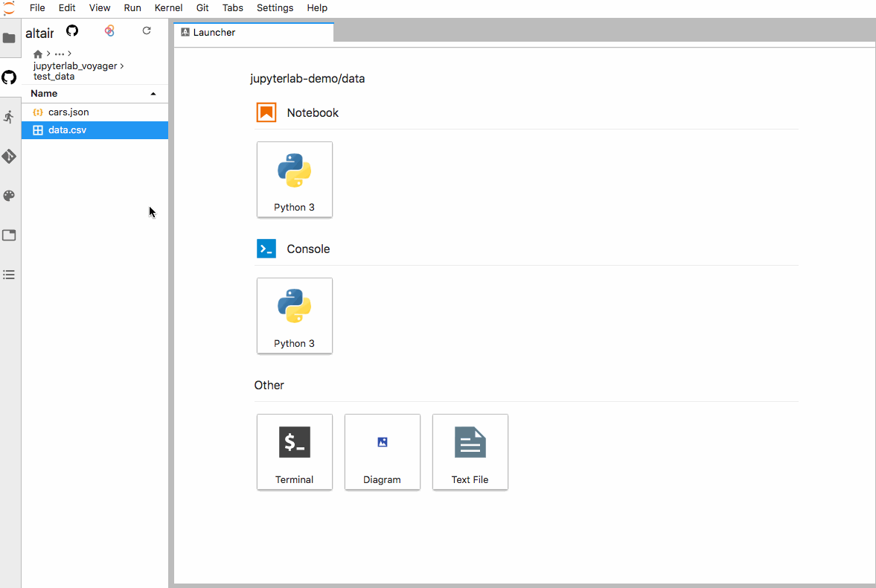Click the Console section heading text
Image resolution: width=876 pixels, height=588 pixels.
[x=308, y=249]
